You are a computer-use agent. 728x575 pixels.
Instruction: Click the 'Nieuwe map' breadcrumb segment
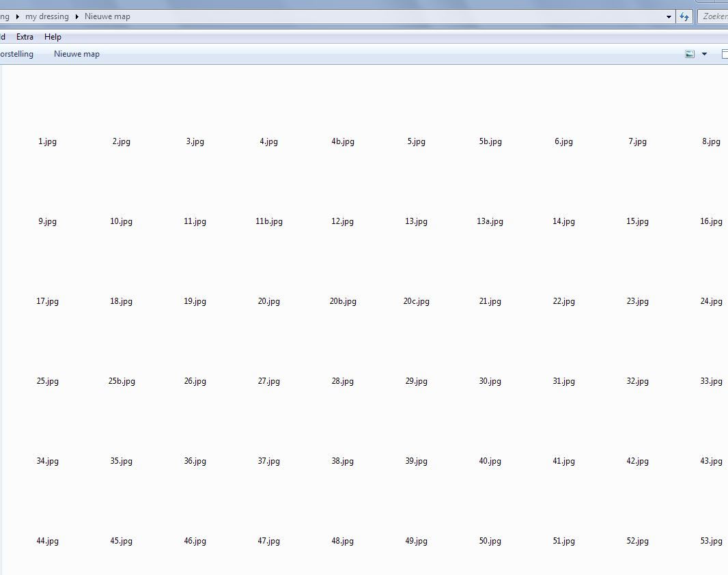point(107,16)
